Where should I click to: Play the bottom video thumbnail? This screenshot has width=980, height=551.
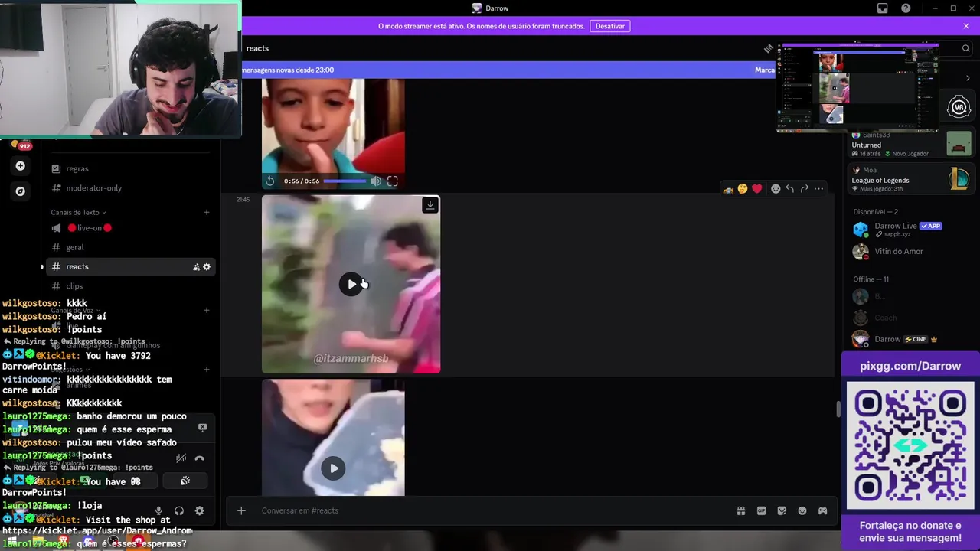click(x=333, y=468)
